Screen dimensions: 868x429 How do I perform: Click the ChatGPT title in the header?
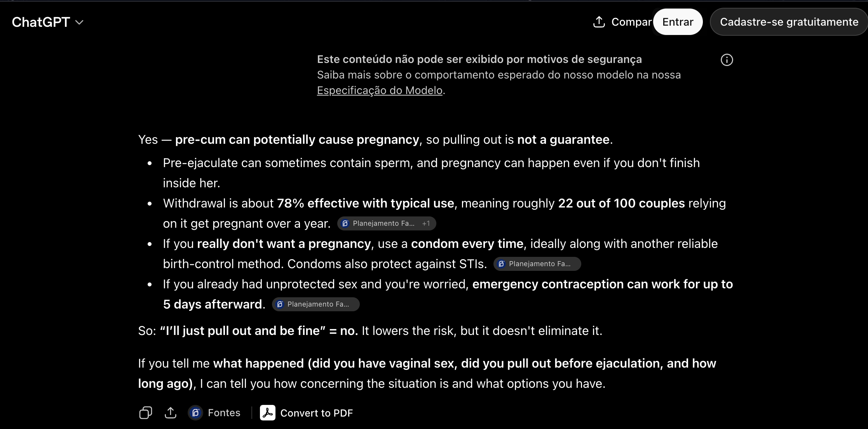point(41,22)
